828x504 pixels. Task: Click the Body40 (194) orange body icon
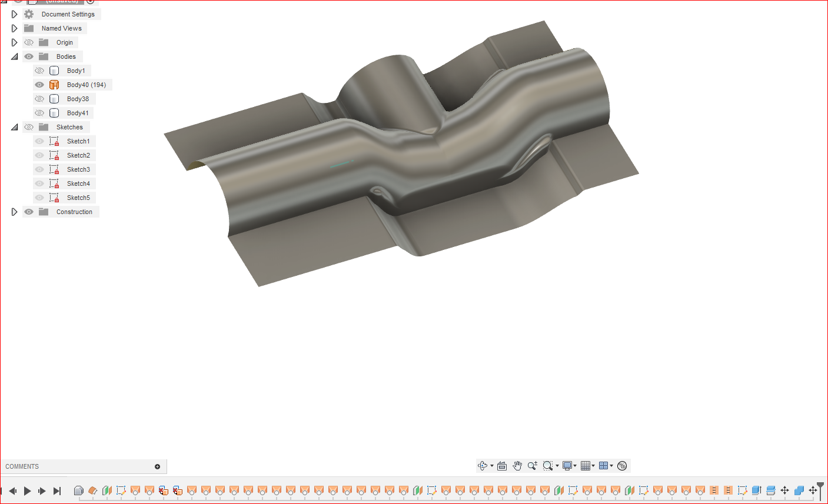(54, 85)
